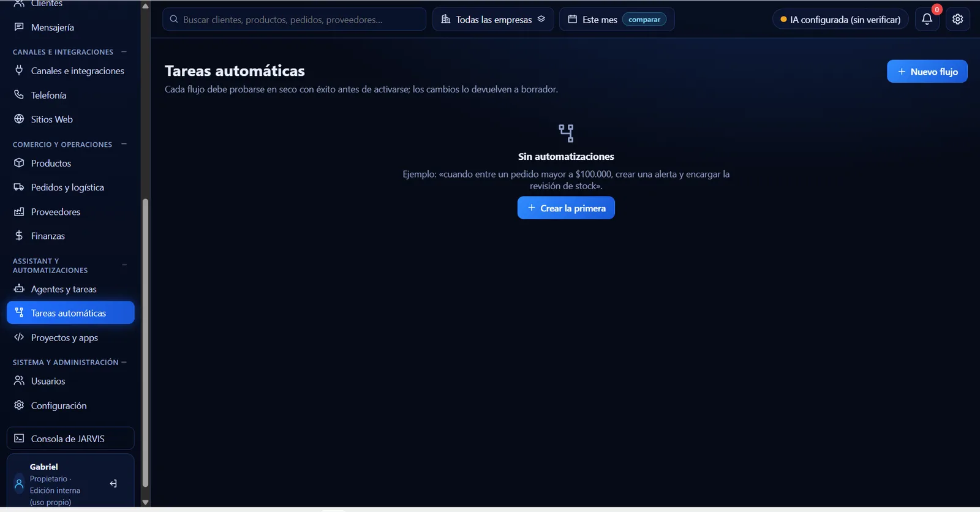Click the Consola de JARVIS terminal icon

pyautogui.click(x=19, y=439)
